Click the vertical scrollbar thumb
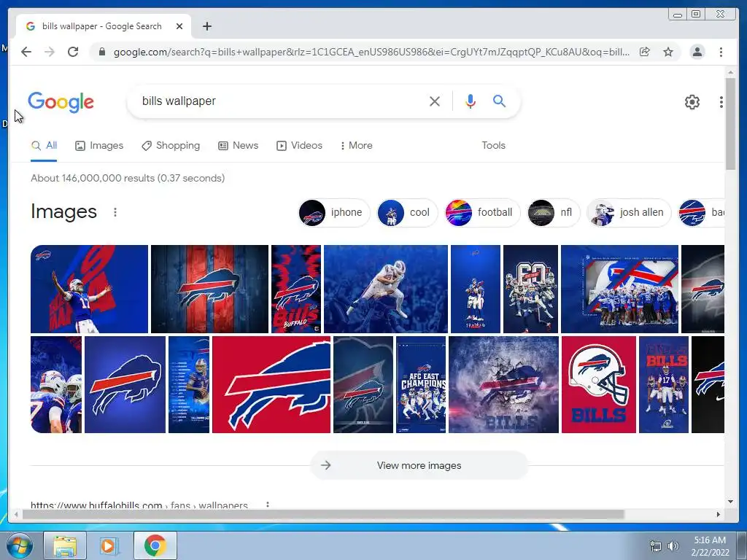This screenshot has height=560, width=747. (x=730, y=124)
